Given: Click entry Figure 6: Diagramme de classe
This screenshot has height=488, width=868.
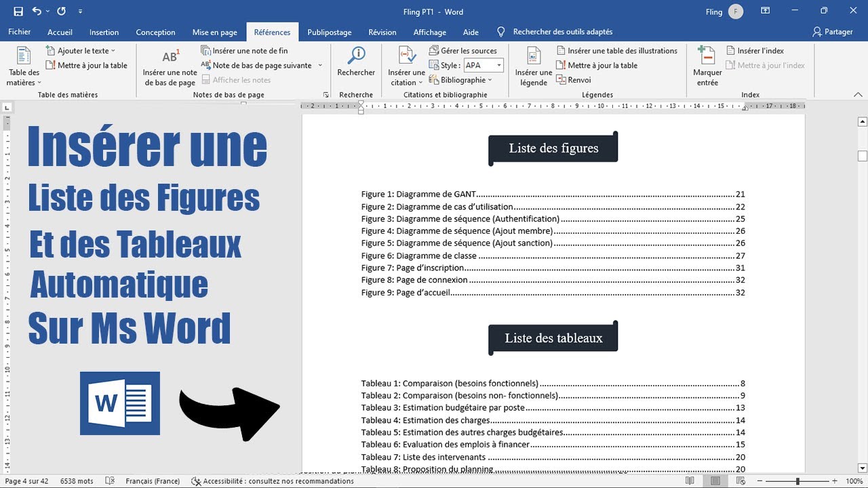Looking at the screenshot, I should click(553, 256).
